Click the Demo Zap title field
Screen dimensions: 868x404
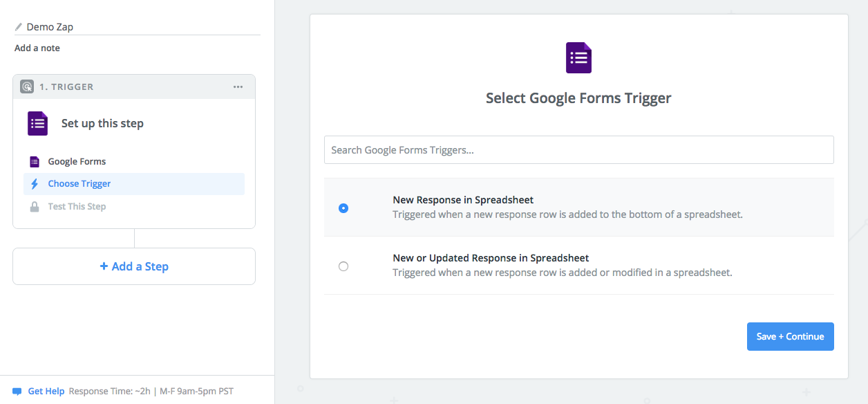[x=138, y=27]
